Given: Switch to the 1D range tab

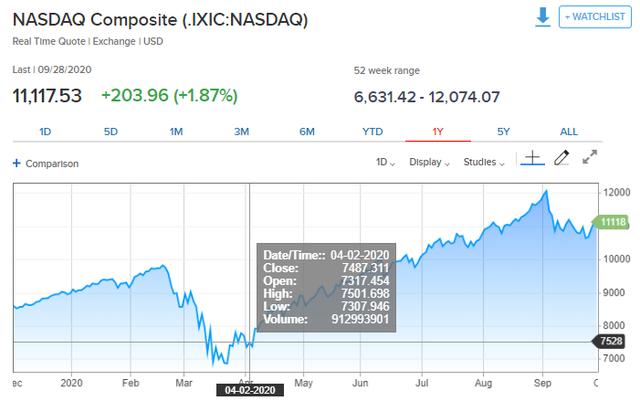Looking at the screenshot, I should pyautogui.click(x=45, y=132).
